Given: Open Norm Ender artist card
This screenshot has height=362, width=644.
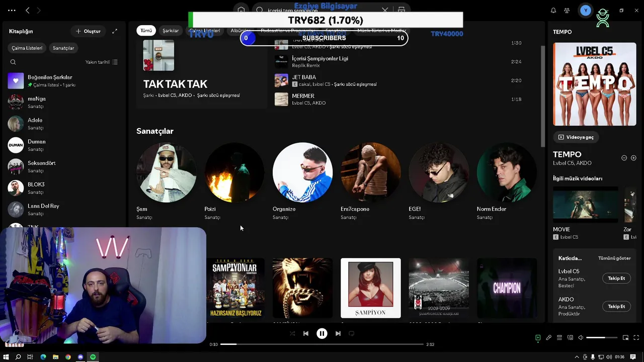Looking at the screenshot, I should point(507,181).
